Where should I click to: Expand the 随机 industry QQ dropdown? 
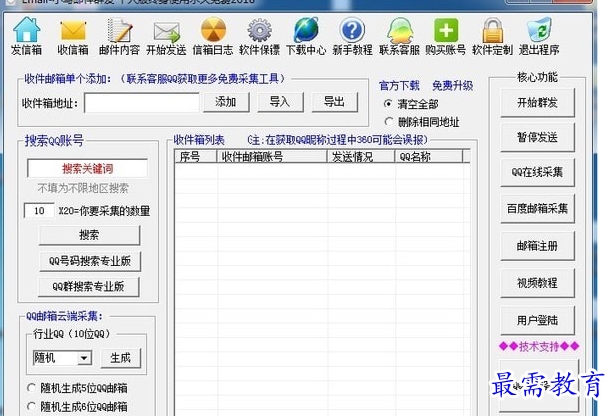[x=84, y=358]
